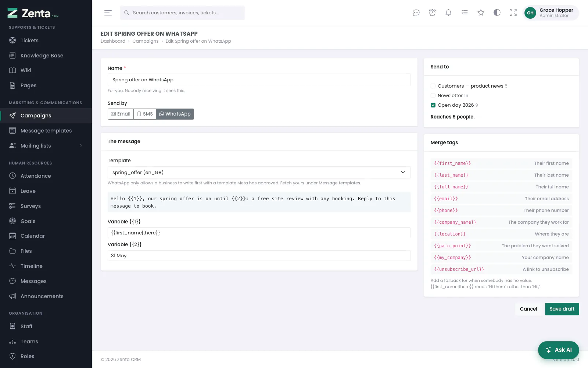The height and width of the screenshot is (368, 588).
Task: Cancel editing the campaign
Action: point(528,309)
